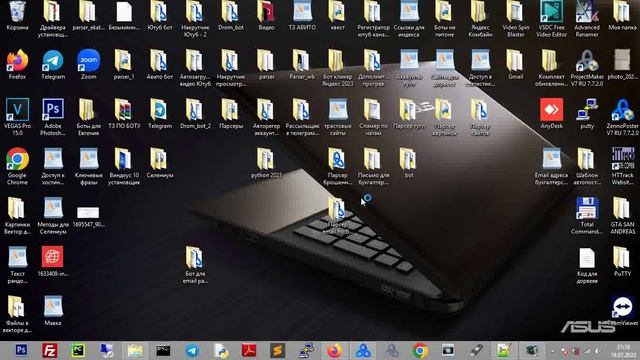This screenshot has width=640, height=360.
Task: Open the Корзина recycle bin icon
Action: [x=17, y=12]
